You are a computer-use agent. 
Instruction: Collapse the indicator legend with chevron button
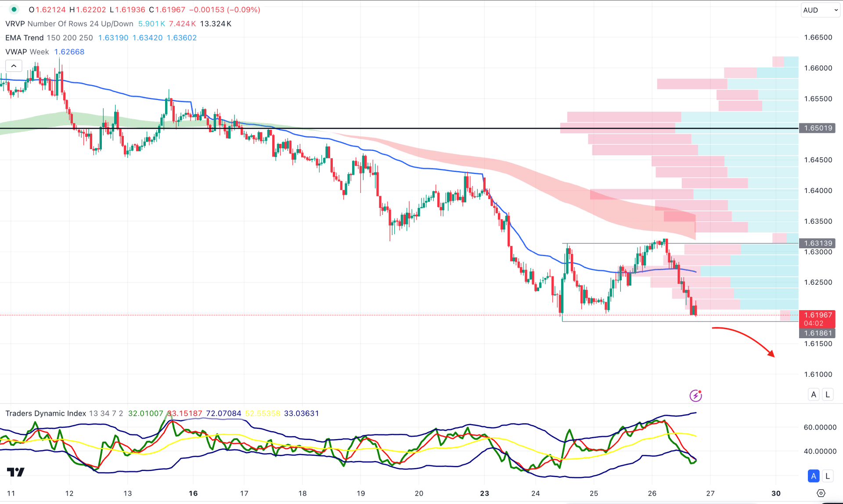pos(14,66)
